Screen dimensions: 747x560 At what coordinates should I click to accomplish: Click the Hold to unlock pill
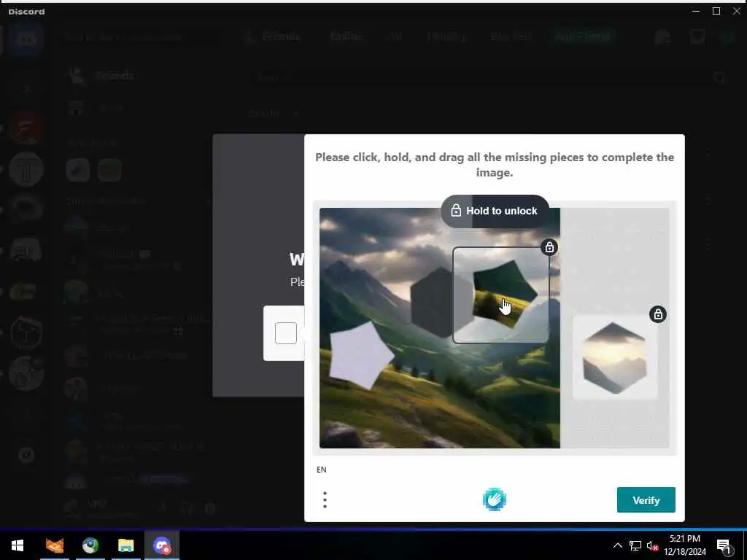(495, 211)
